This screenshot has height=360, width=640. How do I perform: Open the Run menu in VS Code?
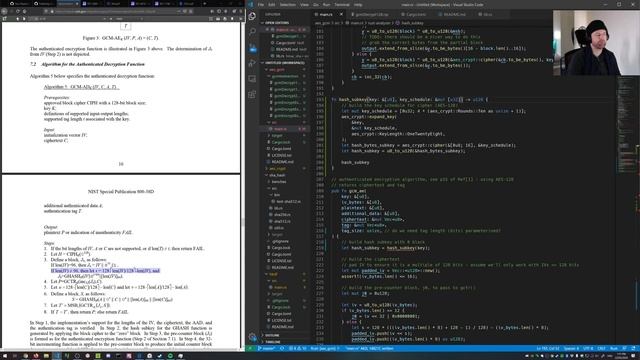[x=326, y=4]
